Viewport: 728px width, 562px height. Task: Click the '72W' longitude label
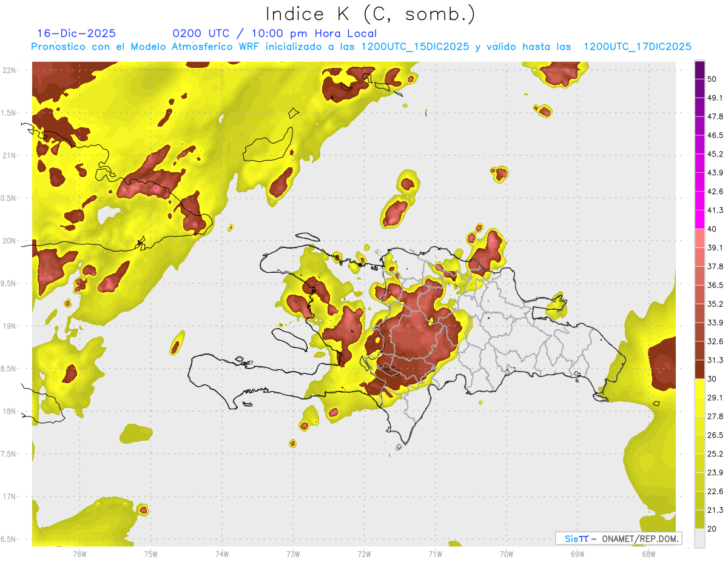[365, 554]
